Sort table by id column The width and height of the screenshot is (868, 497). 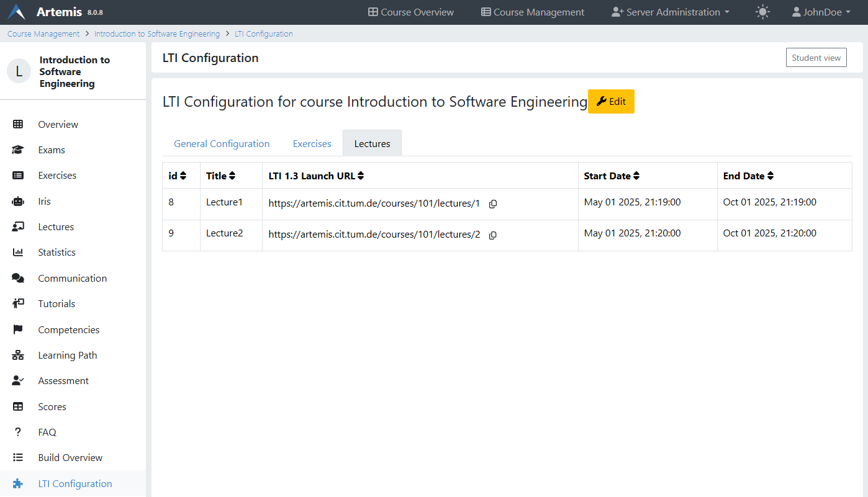[183, 176]
